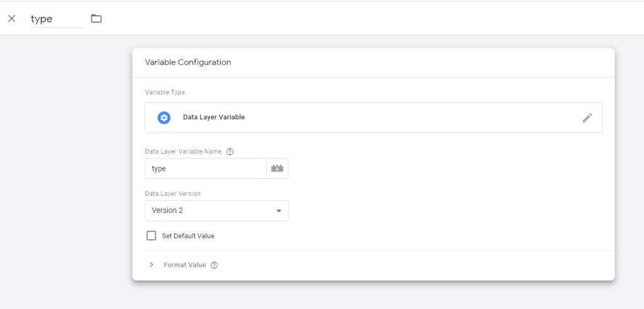Click the "Format Value" section label
Image resolution: width=644 pixels, height=309 pixels.
(x=184, y=265)
